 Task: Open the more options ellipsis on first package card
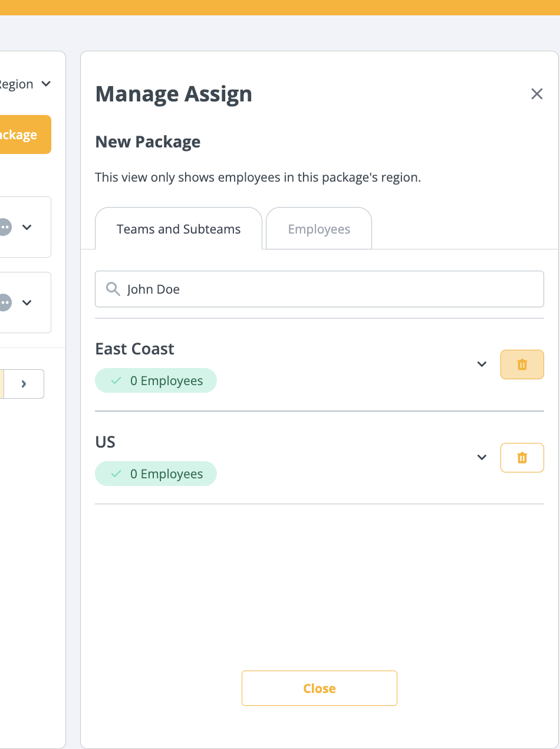click(5, 227)
